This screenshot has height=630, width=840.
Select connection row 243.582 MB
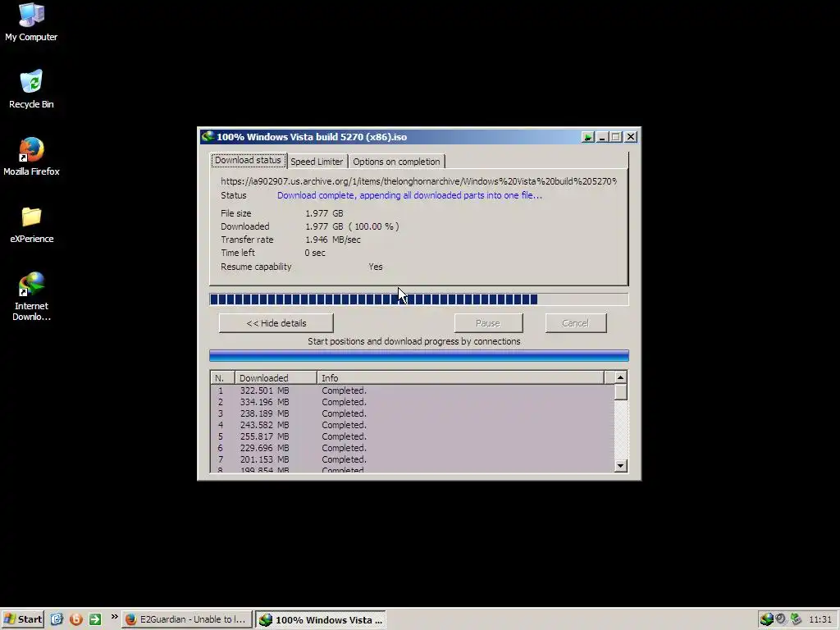[413, 425]
